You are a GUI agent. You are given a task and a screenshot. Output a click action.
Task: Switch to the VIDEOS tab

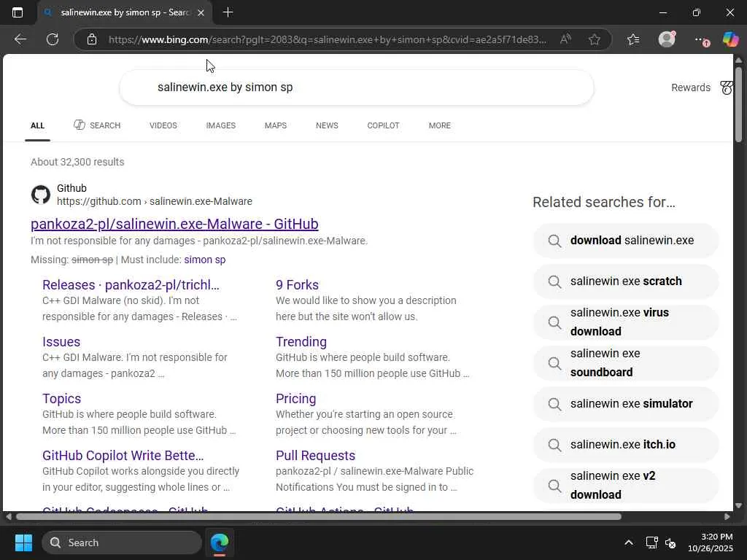pos(163,125)
